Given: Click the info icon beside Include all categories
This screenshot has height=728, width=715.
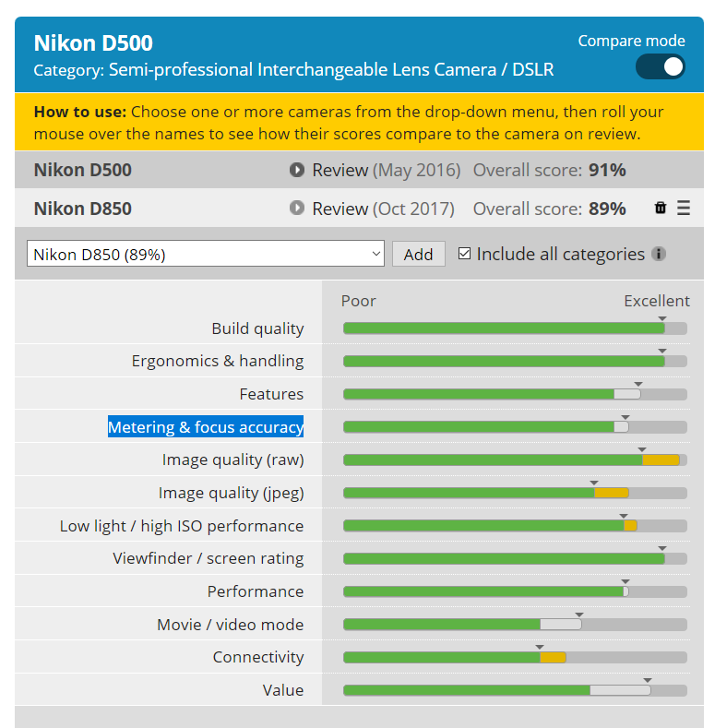Looking at the screenshot, I should 659,254.
